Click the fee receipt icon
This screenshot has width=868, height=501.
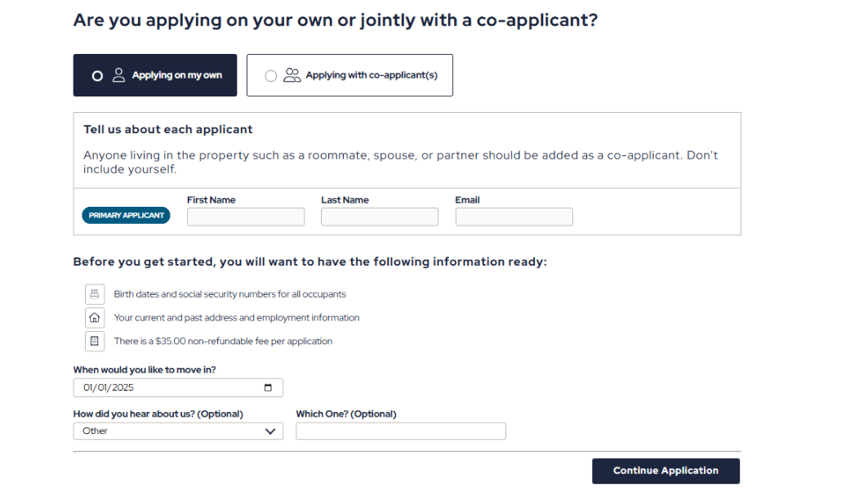point(95,342)
